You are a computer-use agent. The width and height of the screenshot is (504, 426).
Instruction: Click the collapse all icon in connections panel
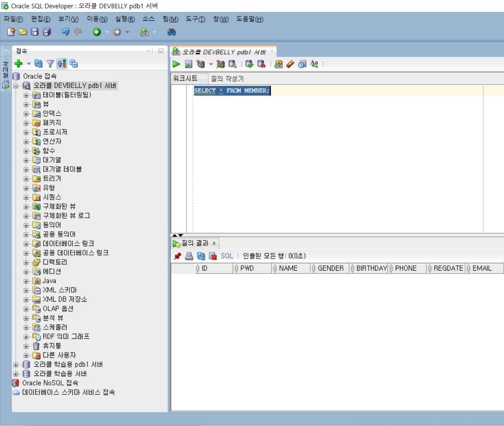74,64
